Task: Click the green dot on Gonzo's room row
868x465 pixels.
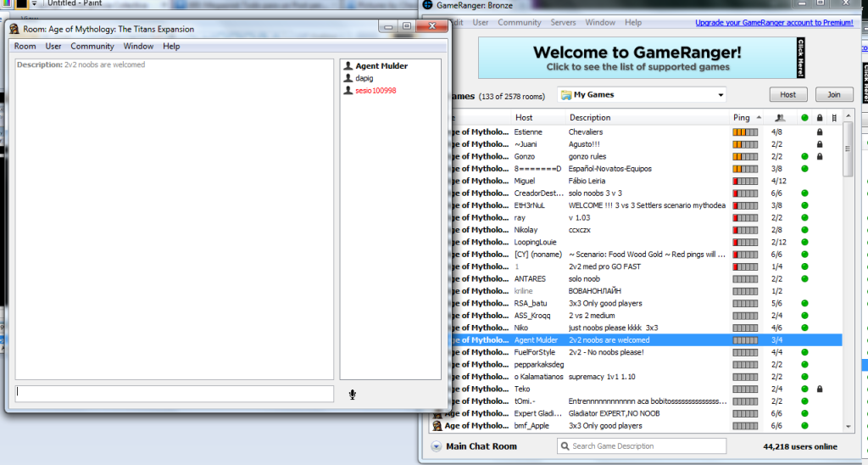Action: [805, 156]
